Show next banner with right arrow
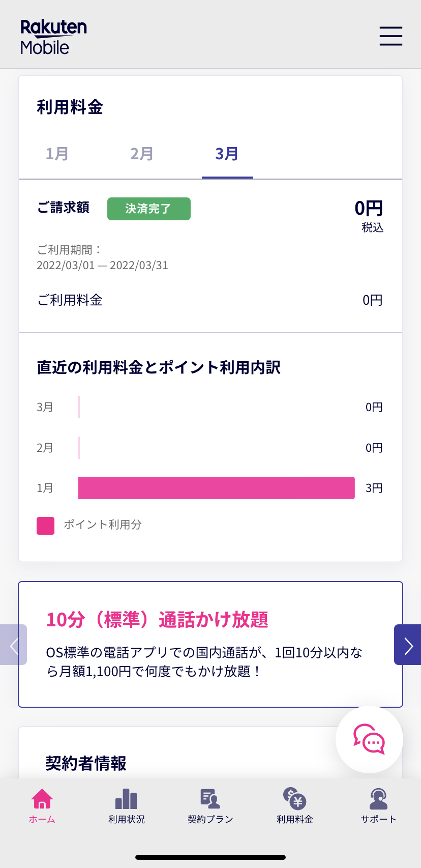 click(x=408, y=645)
